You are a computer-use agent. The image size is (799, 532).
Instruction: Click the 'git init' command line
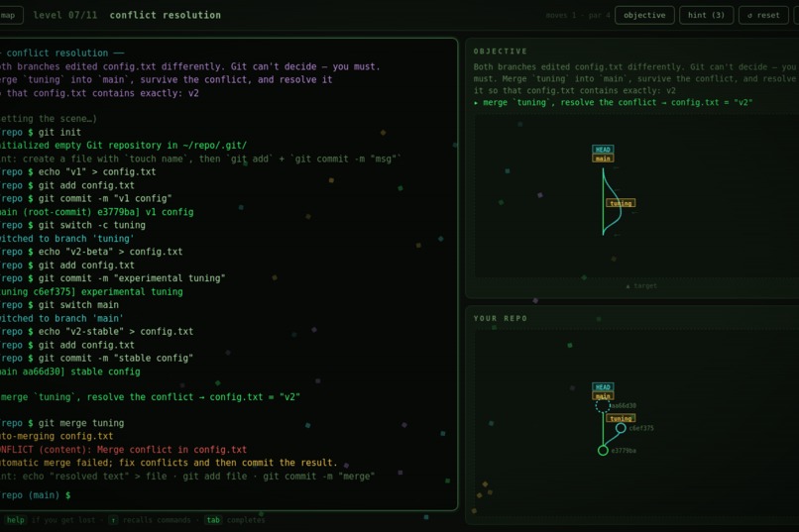[x=41, y=133]
